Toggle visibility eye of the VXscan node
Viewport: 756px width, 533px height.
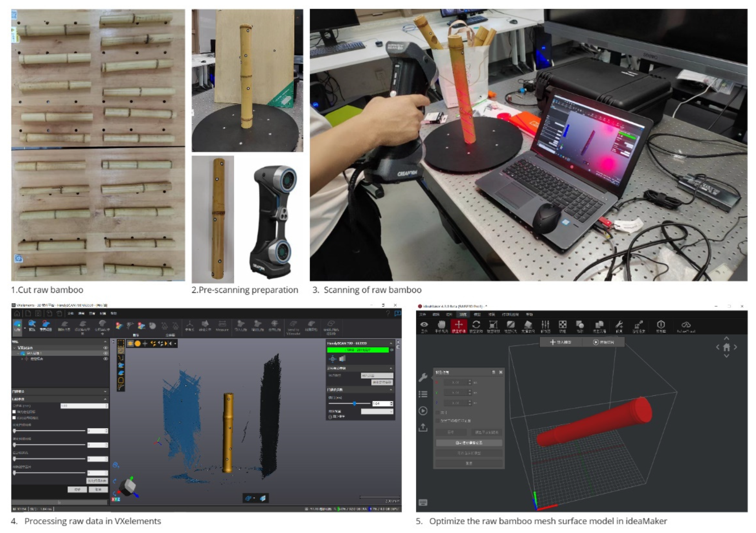point(106,348)
